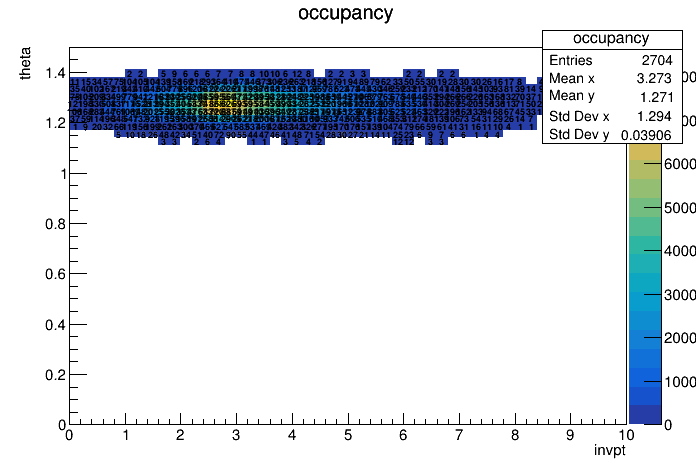The height and width of the screenshot is (472, 696).
Task: Click the theta axis tick label 0.8
Action: coord(55,224)
